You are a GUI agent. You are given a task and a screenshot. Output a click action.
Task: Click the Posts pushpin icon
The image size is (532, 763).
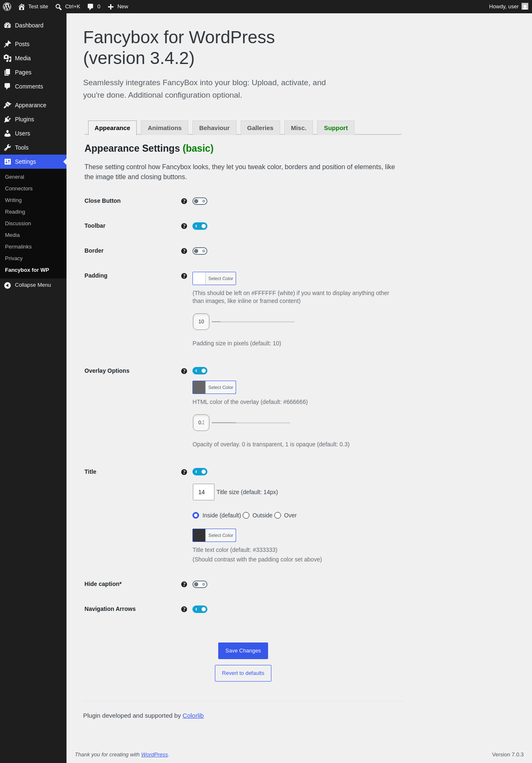coord(7,44)
